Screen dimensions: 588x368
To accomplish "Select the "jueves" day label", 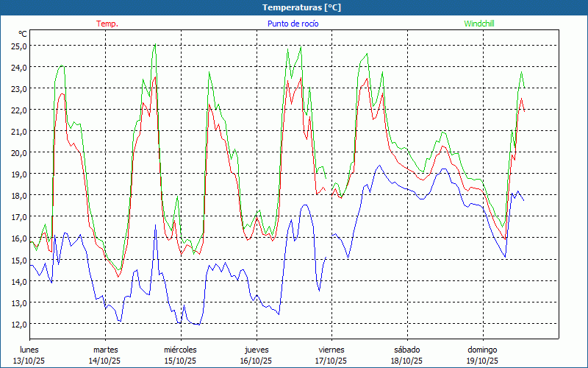I will 256,350.
